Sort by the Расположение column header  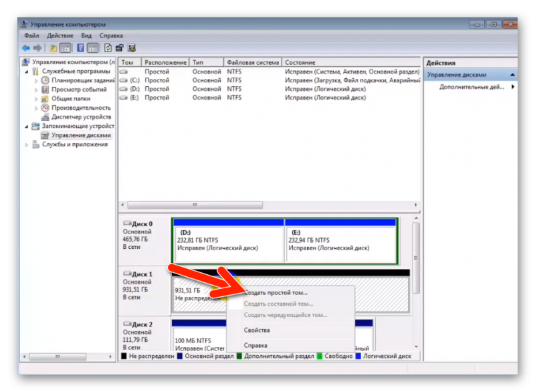pyautogui.click(x=165, y=62)
